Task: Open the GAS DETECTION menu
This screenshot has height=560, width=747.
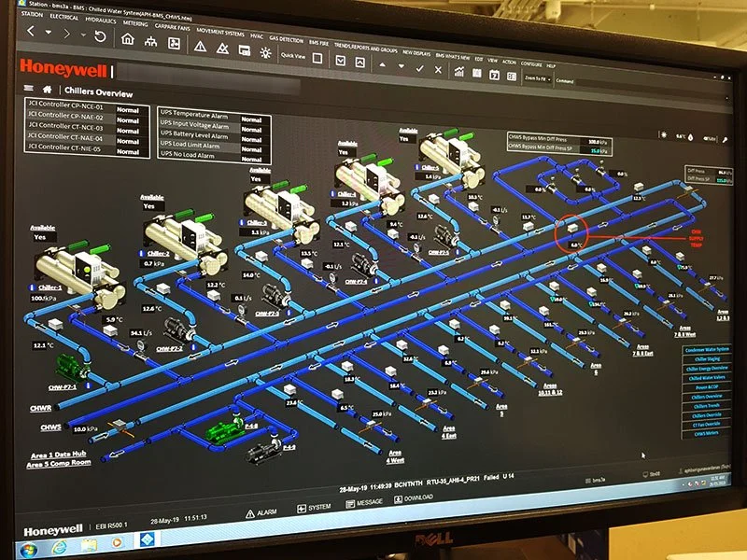Action: 287,39
